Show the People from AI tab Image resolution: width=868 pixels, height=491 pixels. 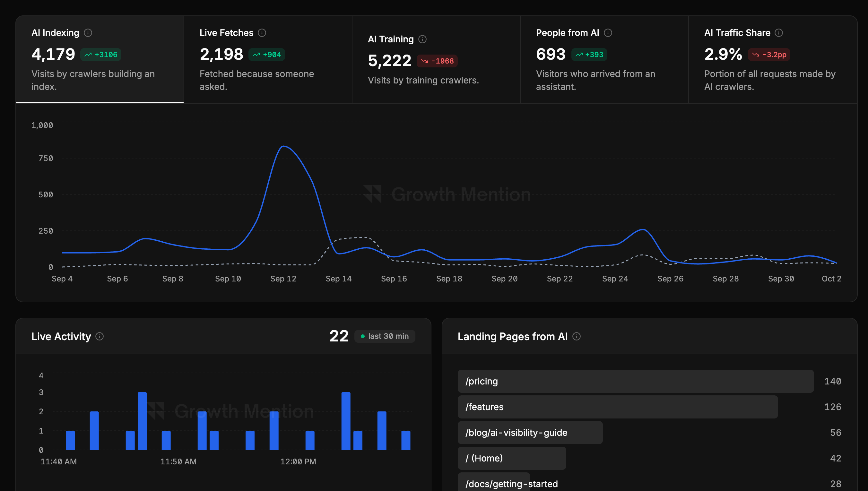(605, 59)
